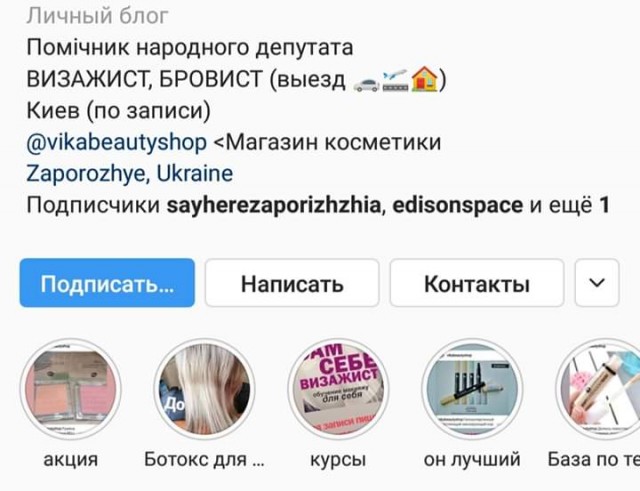Tap the house emoji in bio

[x=425, y=79]
